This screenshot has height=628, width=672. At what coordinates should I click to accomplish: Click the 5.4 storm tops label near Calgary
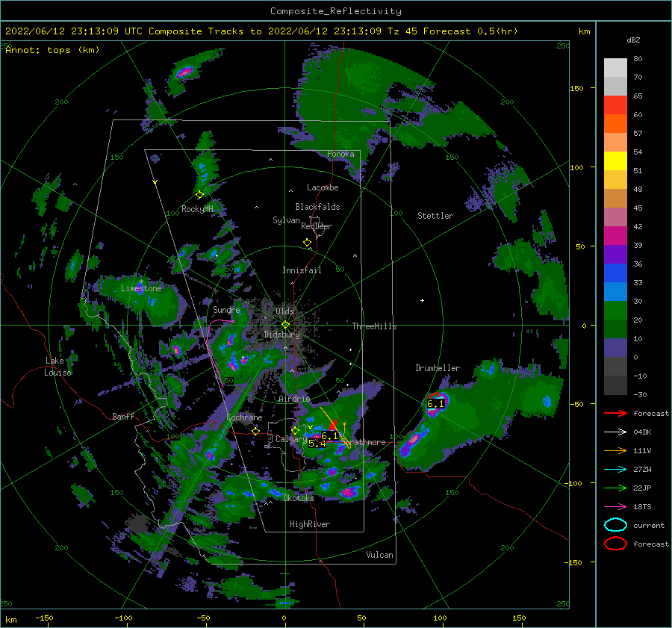(x=317, y=444)
